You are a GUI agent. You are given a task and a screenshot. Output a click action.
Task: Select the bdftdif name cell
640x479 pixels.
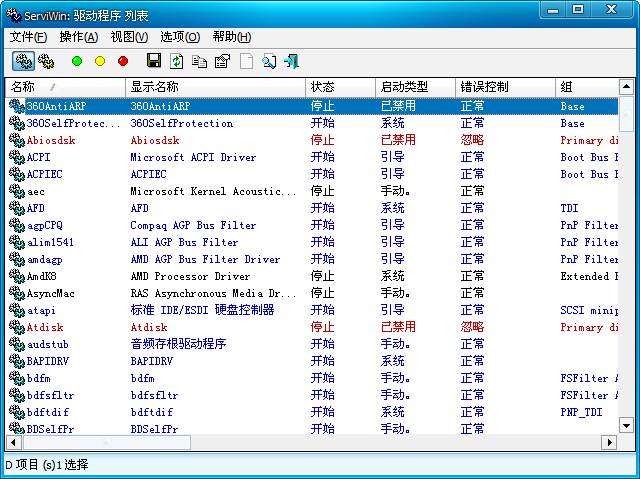click(x=47, y=412)
